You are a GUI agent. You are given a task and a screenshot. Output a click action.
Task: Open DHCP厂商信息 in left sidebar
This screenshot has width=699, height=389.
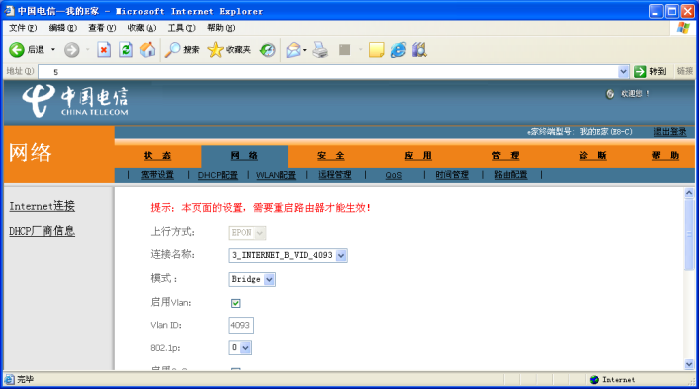click(42, 231)
